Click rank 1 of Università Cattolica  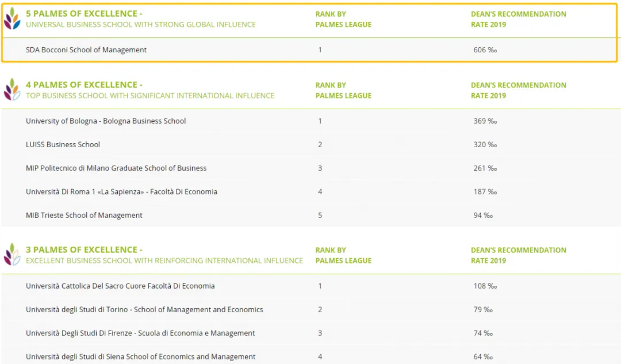tap(320, 286)
